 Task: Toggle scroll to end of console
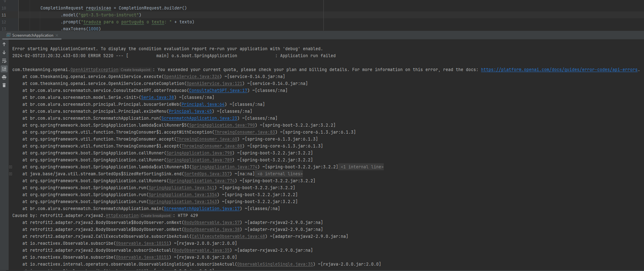[x=4, y=69]
